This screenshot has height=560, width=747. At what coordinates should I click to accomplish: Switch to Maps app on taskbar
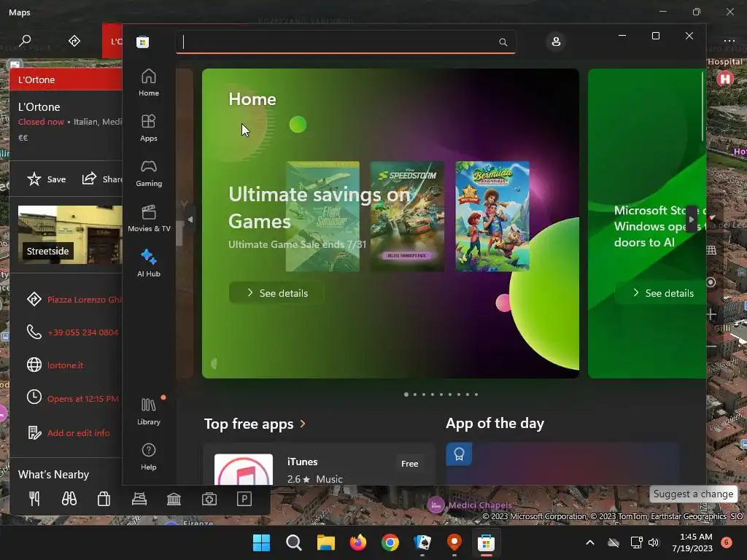pyautogui.click(x=454, y=542)
